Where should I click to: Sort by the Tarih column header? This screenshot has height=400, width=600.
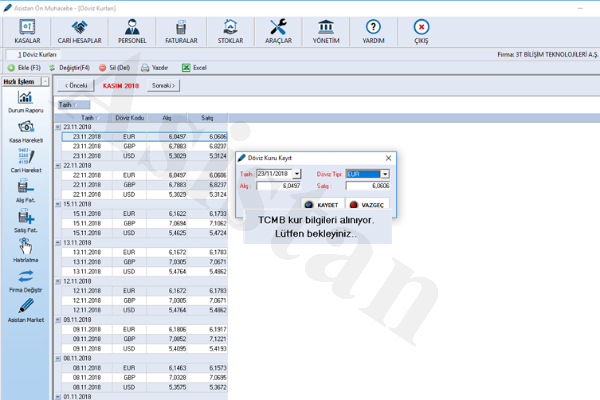click(88, 118)
